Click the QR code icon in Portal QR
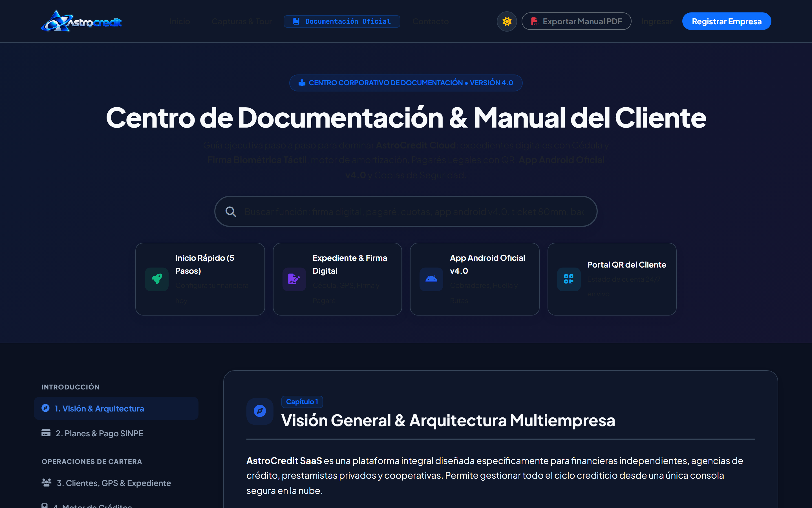812x508 pixels. [x=569, y=279]
